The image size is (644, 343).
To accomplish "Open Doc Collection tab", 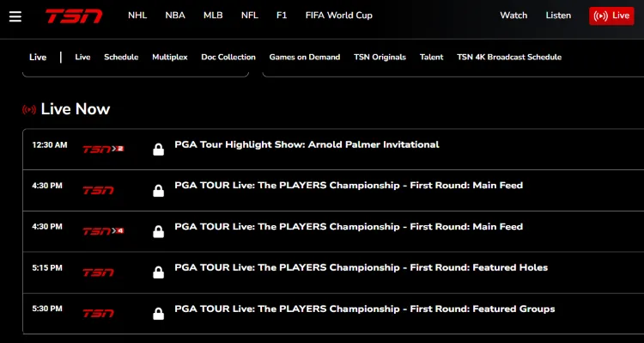I will tap(228, 57).
